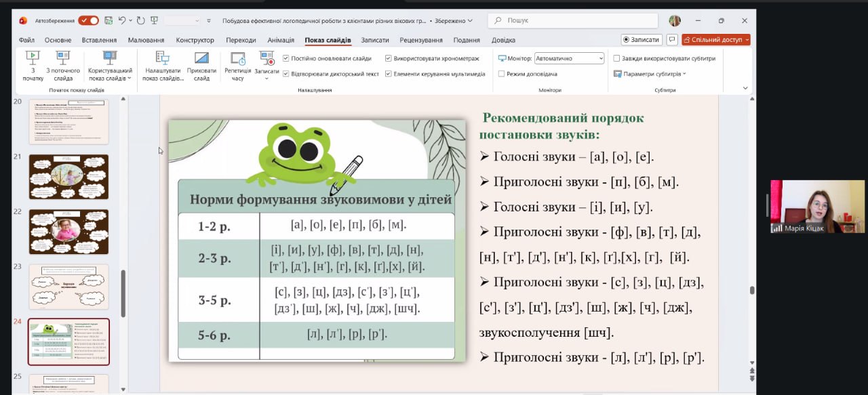
Task: Click the Записати button near share
Action: 641,40
